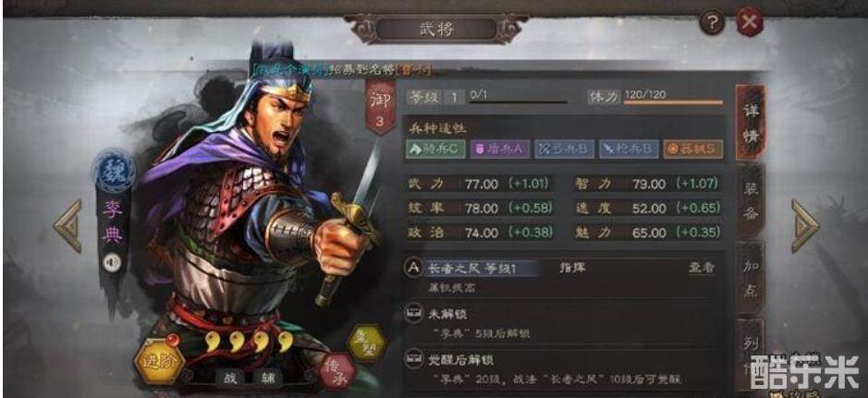Select the 盾兵A troop aptitude tag
868x398 pixels.
coord(500,150)
